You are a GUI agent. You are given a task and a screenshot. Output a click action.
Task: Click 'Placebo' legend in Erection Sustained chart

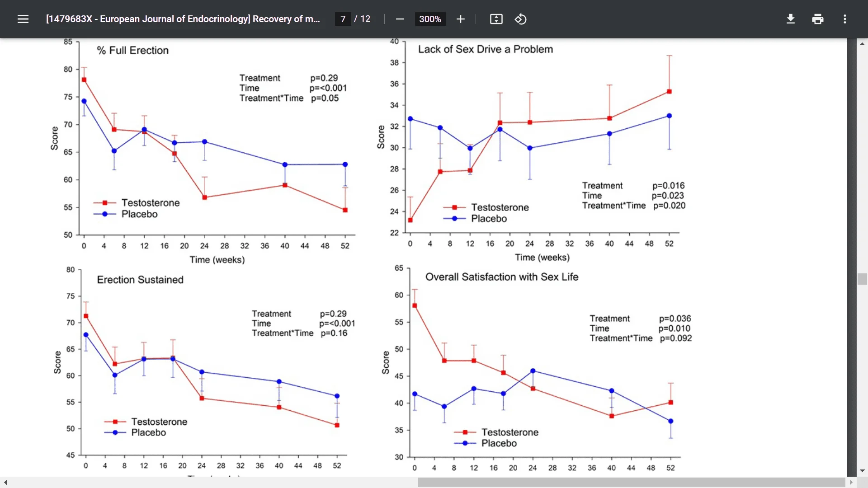tap(148, 432)
